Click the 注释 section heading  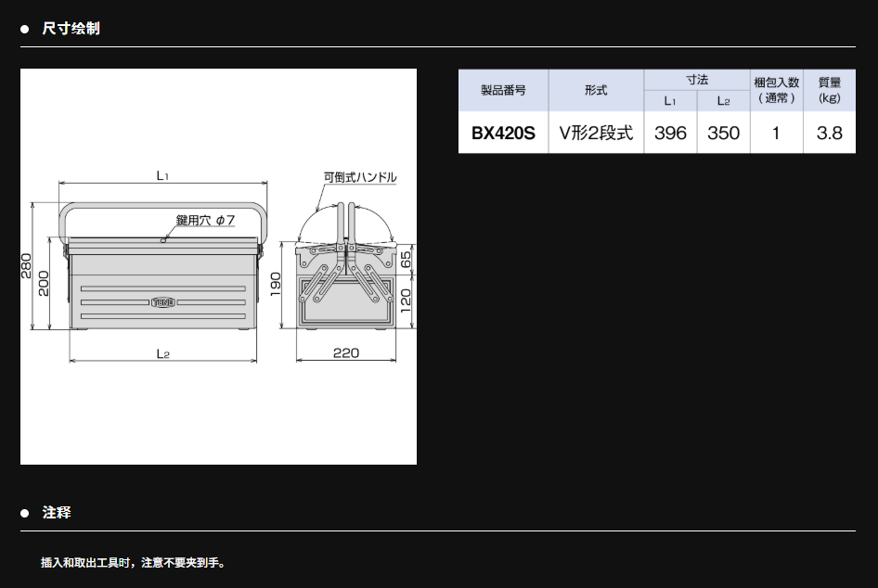click(57, 513)
